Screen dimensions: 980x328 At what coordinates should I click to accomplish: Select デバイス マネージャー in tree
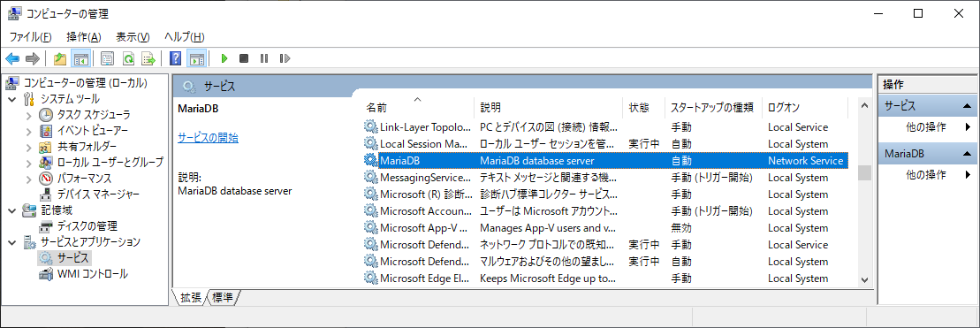click(98, 195)
